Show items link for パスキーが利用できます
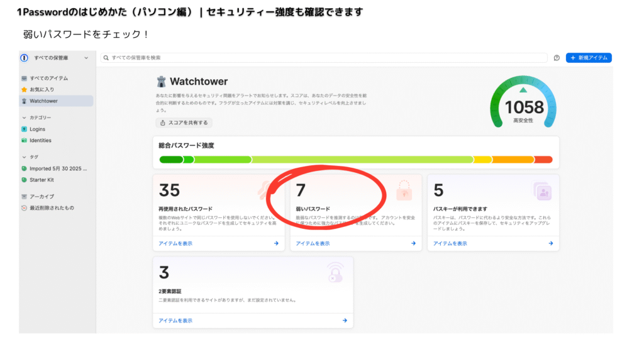Viewport: 644px width, 362px height. (450, 243)
